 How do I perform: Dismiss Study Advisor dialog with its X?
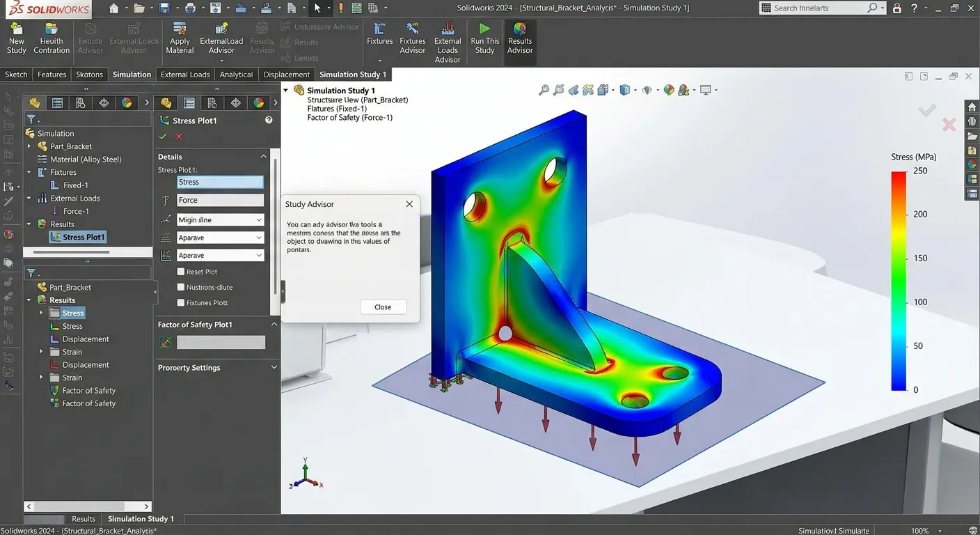coord(409,204)
